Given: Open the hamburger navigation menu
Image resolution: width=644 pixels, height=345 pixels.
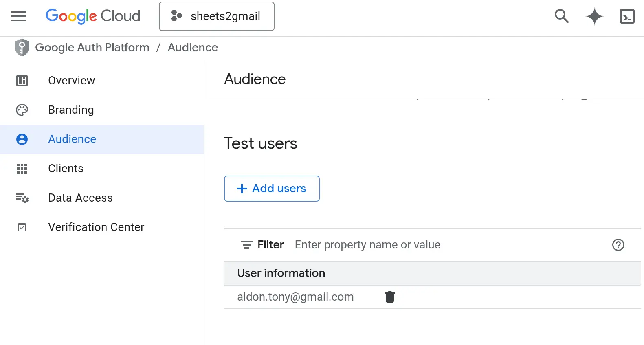Looking at the screenshot, I should coord(19,16).
